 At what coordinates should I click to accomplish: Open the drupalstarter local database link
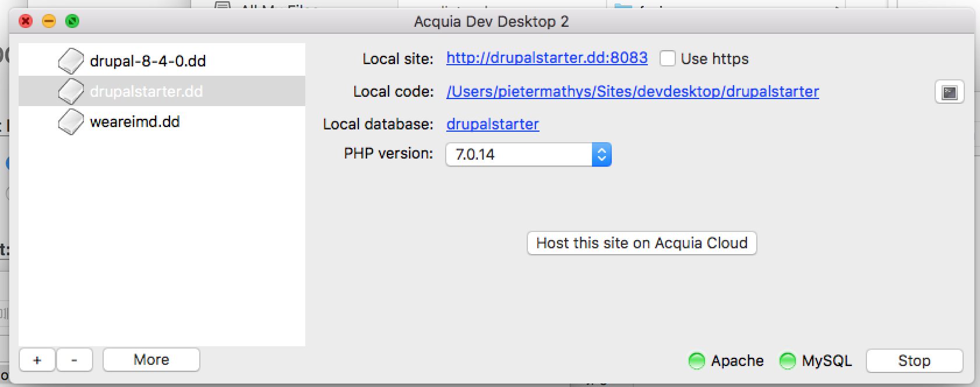tap(492, 124)
